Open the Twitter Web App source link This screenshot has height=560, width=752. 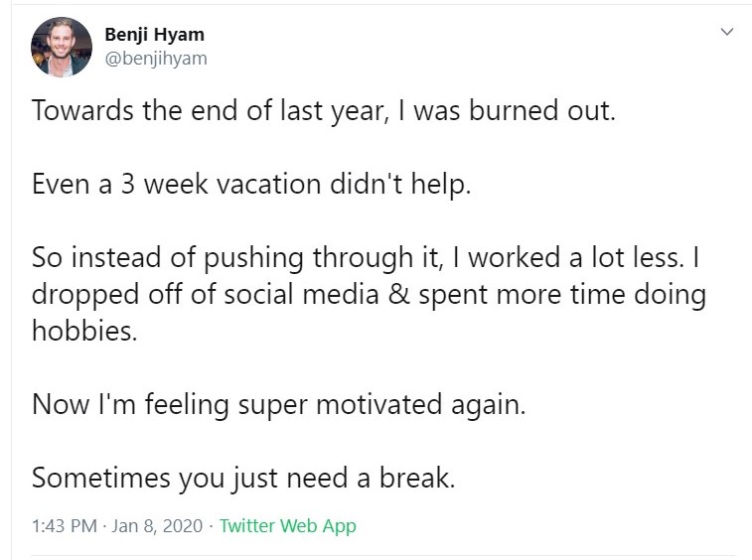coord(287,526)
